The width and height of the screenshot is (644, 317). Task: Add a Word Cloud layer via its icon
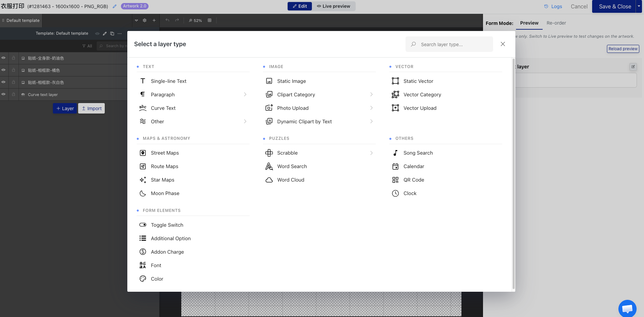(269, 180)
